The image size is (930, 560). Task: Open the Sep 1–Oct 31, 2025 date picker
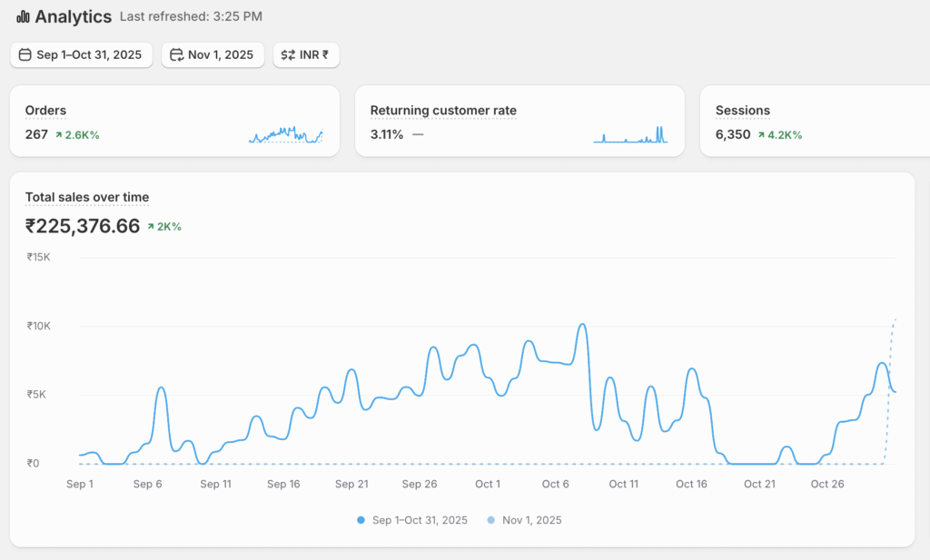click(x=81, y=55)
